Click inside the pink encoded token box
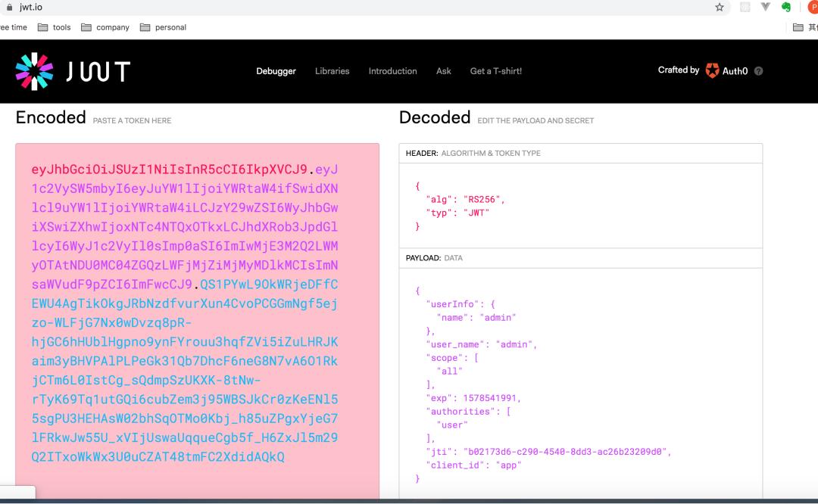The height and width of the screenshot is (504, 818). 197,318
